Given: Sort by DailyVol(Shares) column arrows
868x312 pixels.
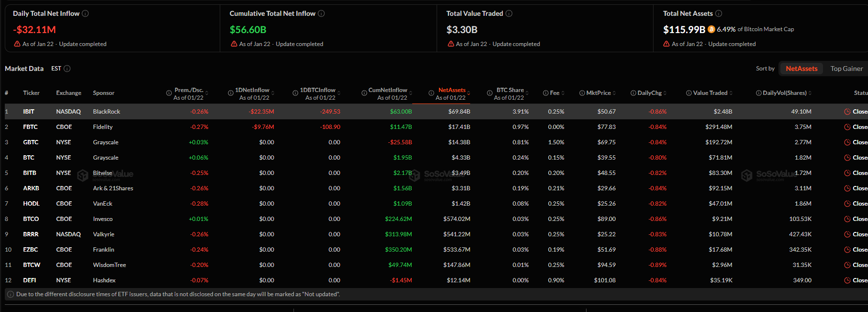Looking at the screenshot, I should [x=810, y=93].
